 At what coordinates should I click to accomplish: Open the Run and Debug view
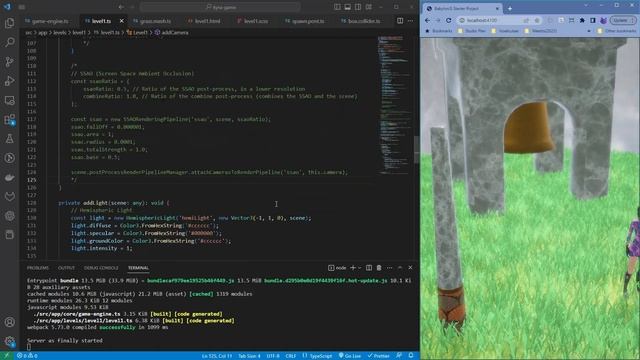[9, 81]
